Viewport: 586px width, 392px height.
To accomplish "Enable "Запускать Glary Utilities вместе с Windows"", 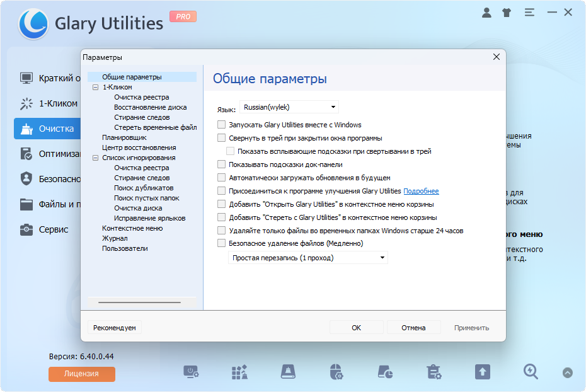I will [221, 125].
